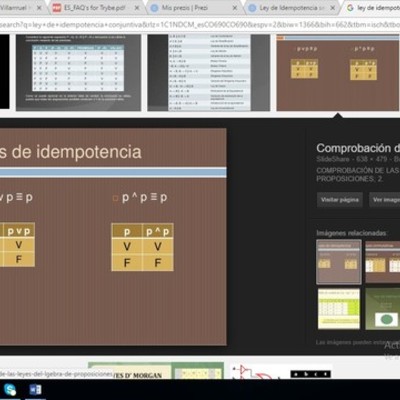Click the Prezi tab favicon
Image resolution: width=400 pixels, height=400 pixels.
point(154,8)
